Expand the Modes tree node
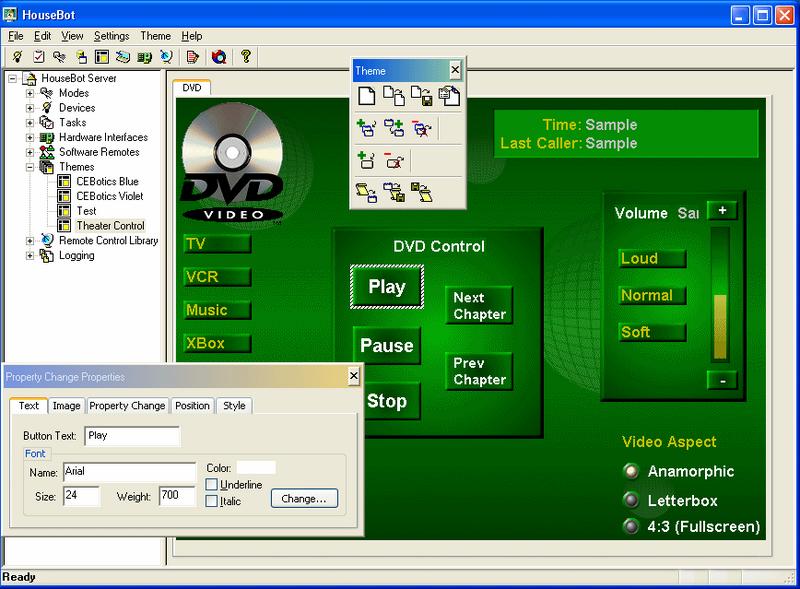The width and height of the screenshot is (800, 589). 30,93
